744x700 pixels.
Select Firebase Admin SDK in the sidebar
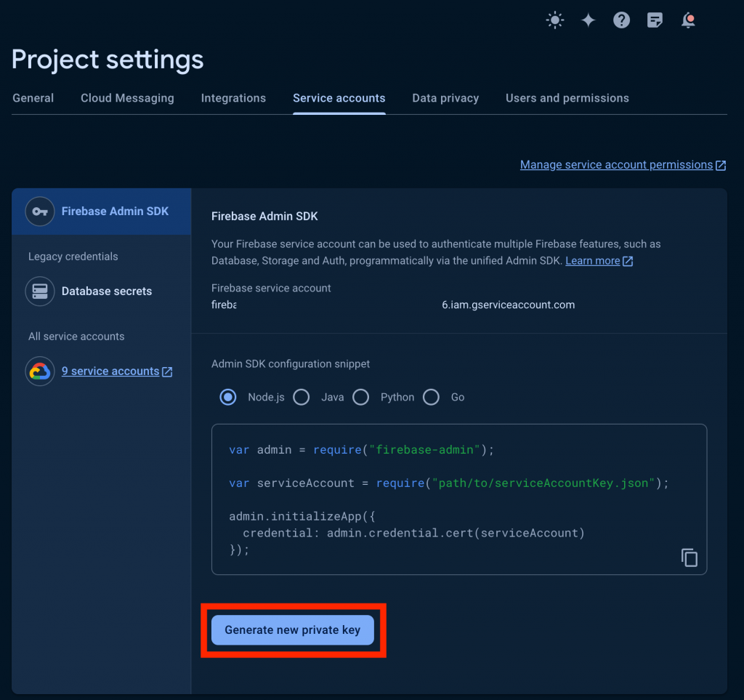102,212
